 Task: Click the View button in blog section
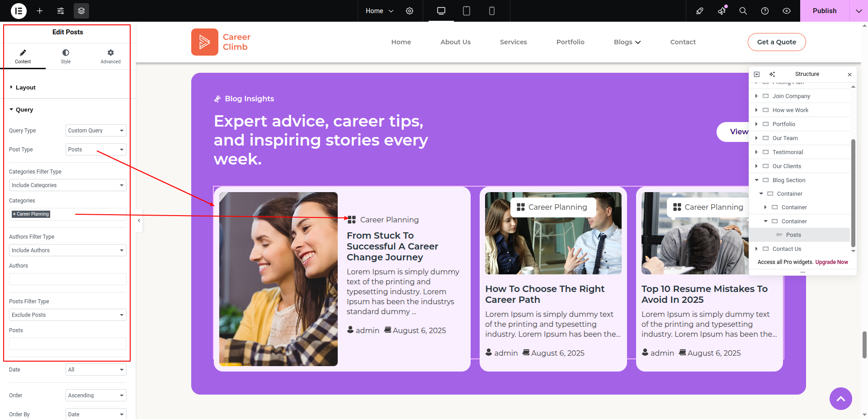point(733,132)
